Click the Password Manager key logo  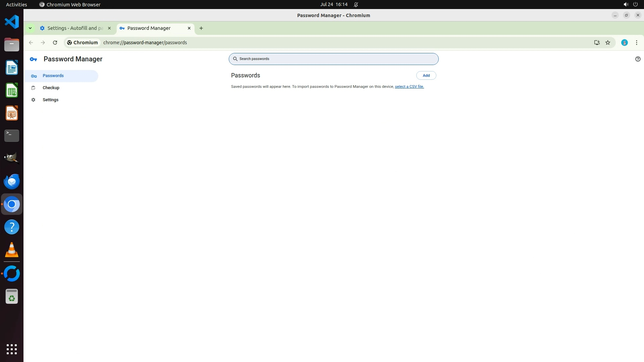33,59
